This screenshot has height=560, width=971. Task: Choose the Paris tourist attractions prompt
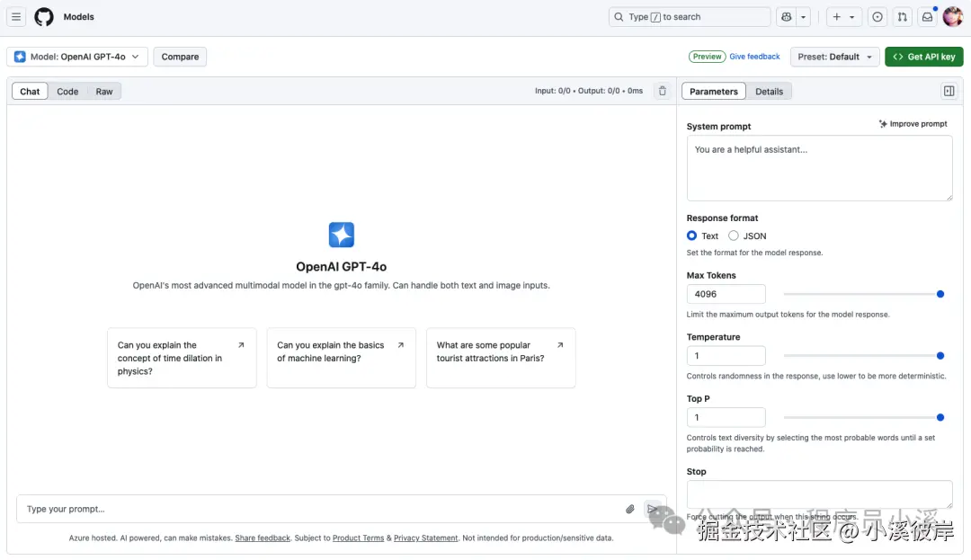coord(501,358)
